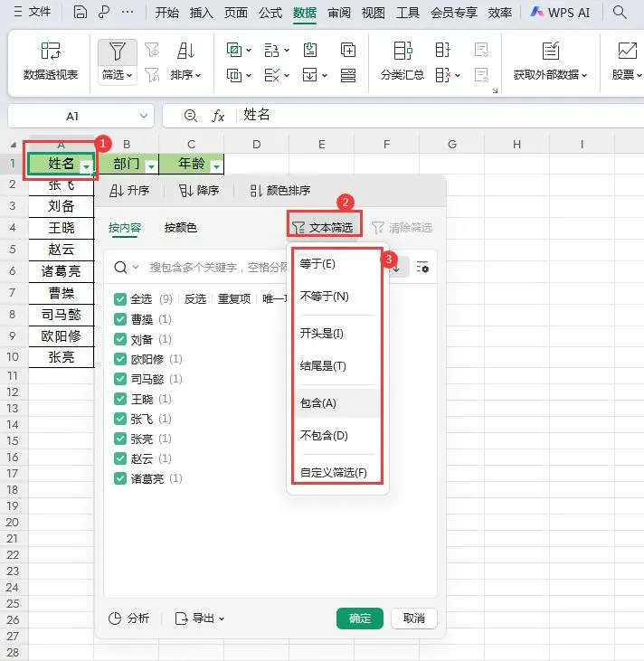
Task: Switch to the 插入 ribbon tab
Action: [x=201, y=13]
